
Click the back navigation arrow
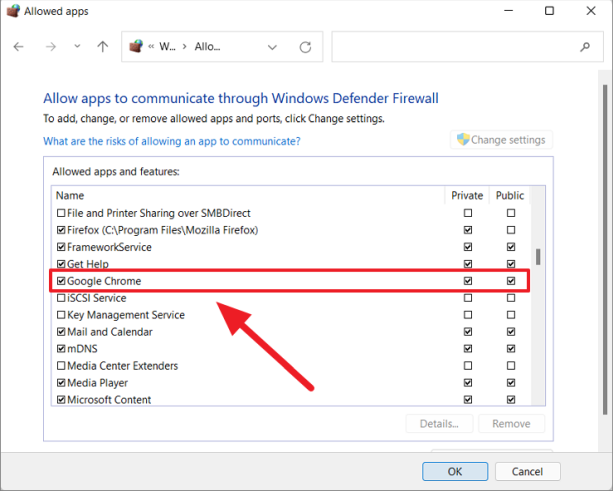tap(20, 47)
